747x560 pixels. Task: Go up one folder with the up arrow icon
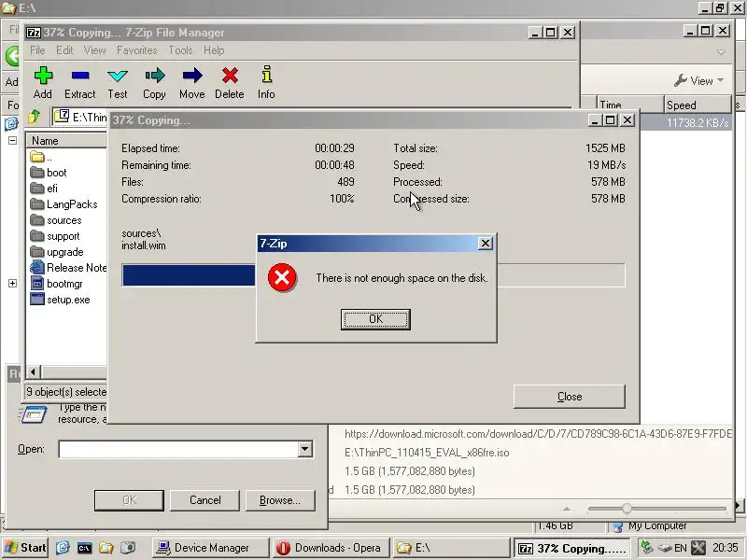35,116
